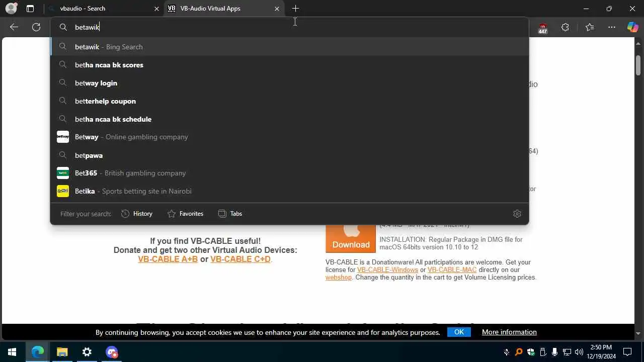Open Betika Sports betting site suggestion
The width and height of the screenshot is (644, 362).
pos(289,191)
